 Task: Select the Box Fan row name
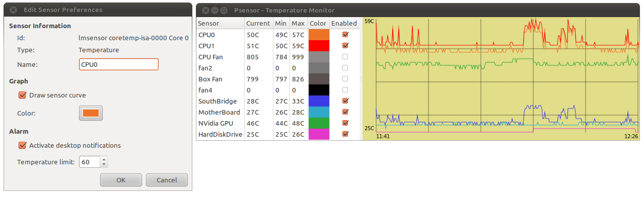pos(210,79)
